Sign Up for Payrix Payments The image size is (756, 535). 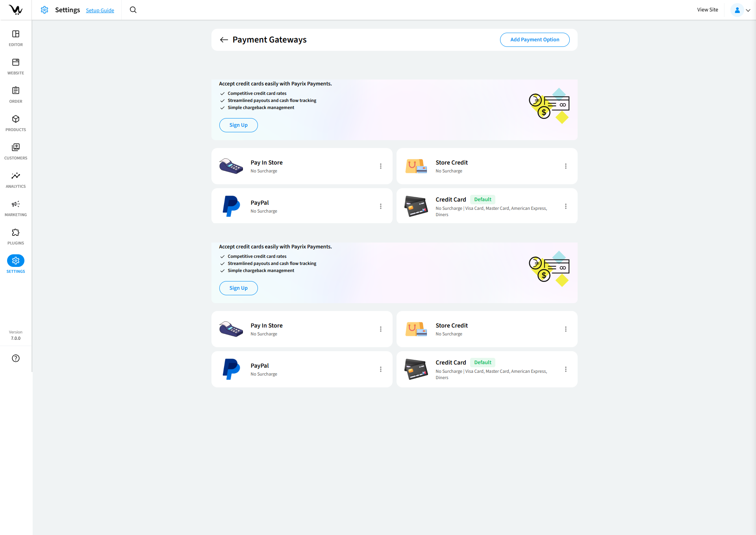238,125
